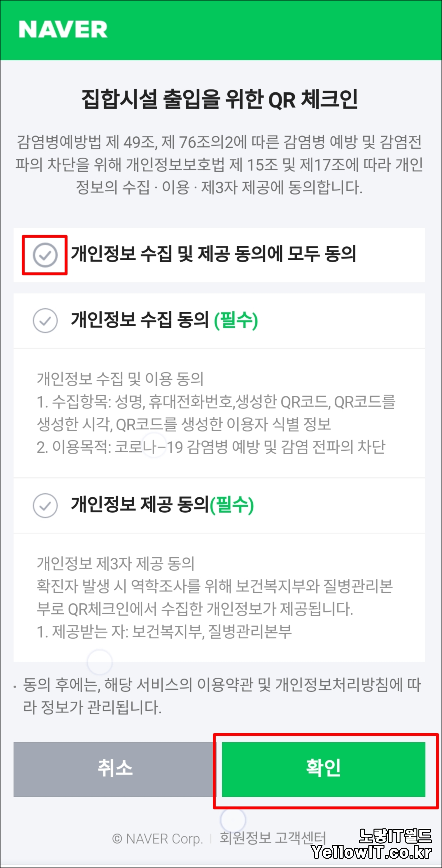Click the green (필수) tag beside 제공 동의
The width and height of the screenshot is (442, 868).
click(232, 505)
